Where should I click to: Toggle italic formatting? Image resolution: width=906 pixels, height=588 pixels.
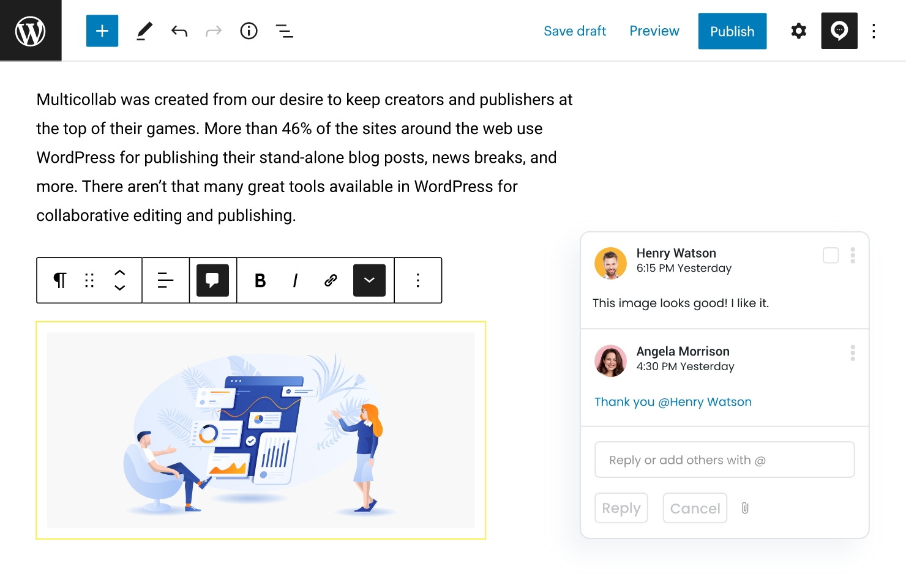[295, 280]
